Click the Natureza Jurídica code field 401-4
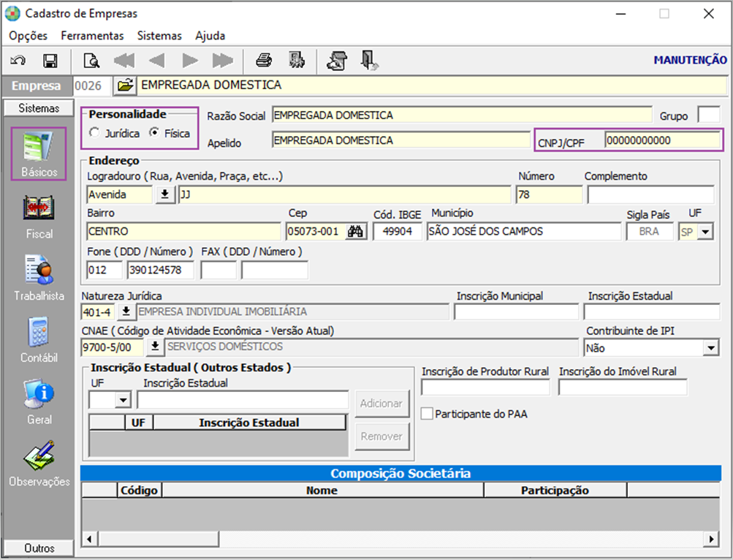Screen dimensions: 733x560 [98, 312]
